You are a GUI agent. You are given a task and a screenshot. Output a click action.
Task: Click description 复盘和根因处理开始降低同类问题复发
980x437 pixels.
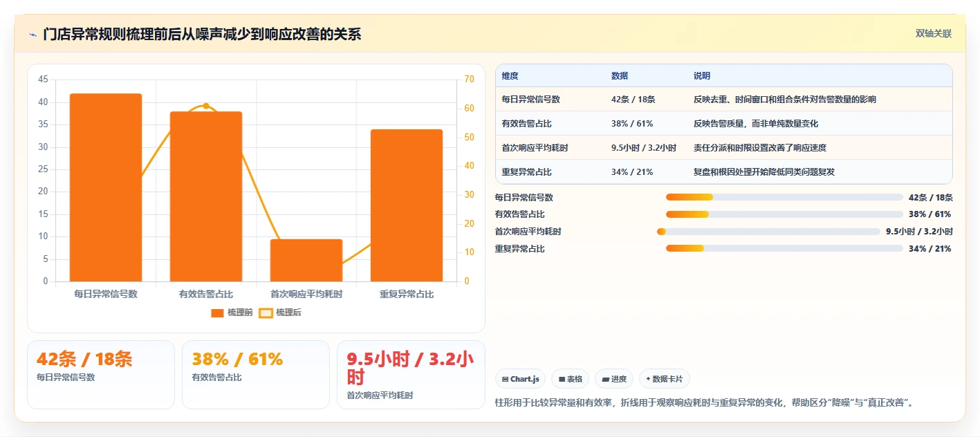tap(764, 172)
